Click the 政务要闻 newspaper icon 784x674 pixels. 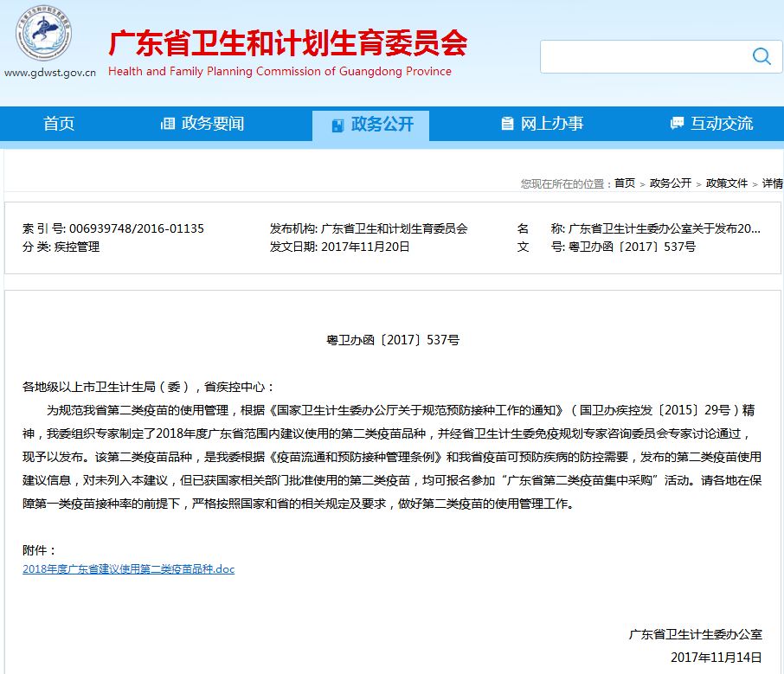pos(168,124)
